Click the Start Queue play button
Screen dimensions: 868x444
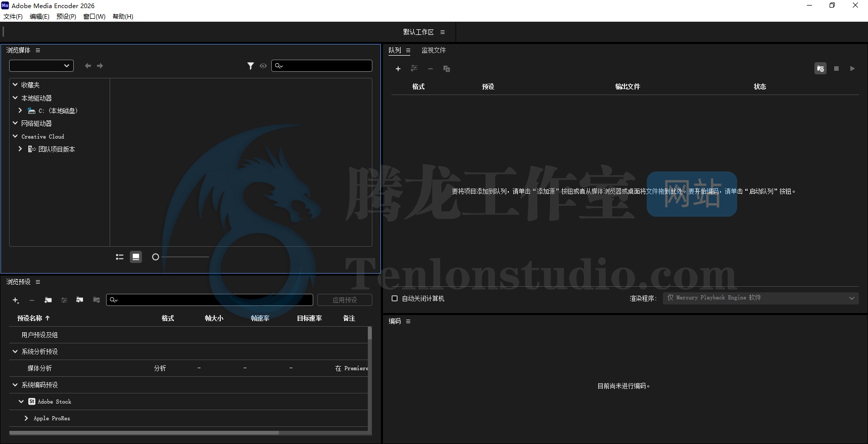coord(852,69)
